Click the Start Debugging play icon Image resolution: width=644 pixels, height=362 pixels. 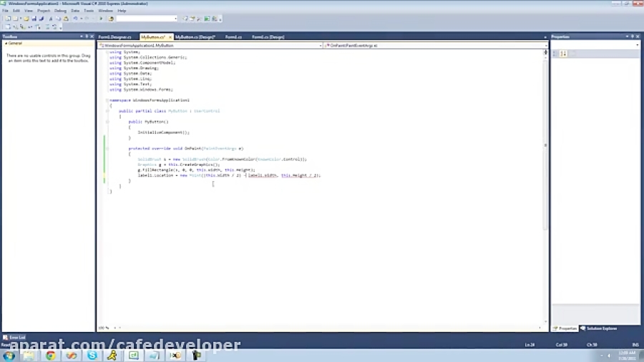(101, 19)
